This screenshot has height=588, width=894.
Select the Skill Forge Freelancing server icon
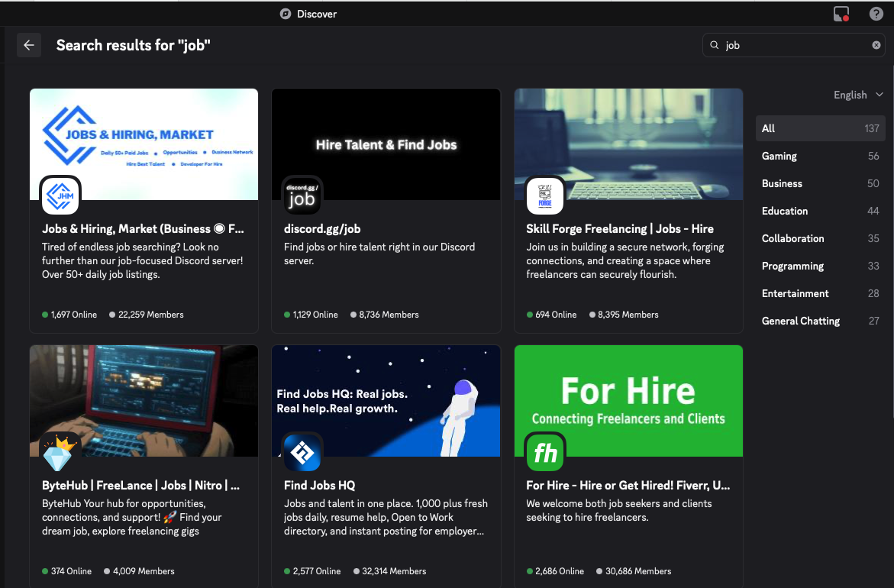click(x=544, y=195)
